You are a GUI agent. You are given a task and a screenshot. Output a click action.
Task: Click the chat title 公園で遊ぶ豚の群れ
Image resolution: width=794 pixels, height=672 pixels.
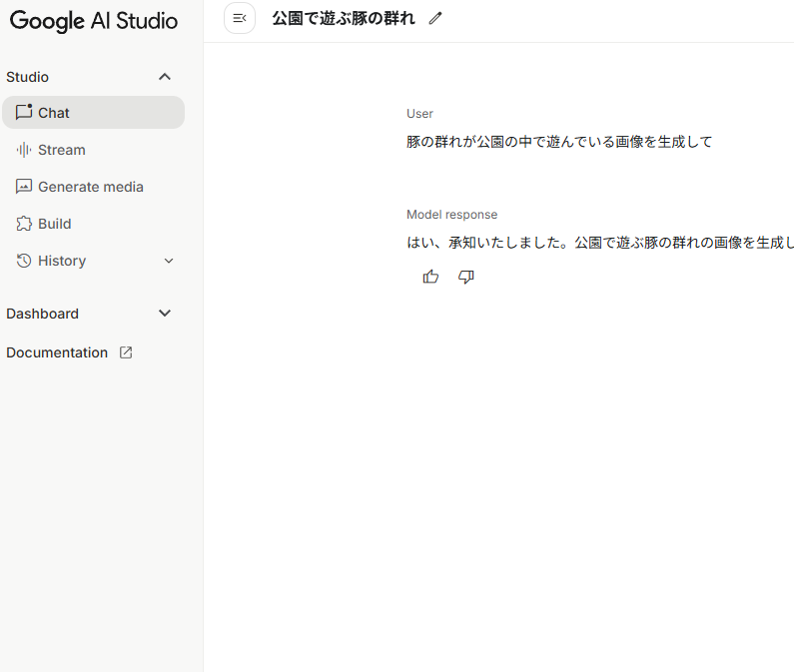coord(344,19)
